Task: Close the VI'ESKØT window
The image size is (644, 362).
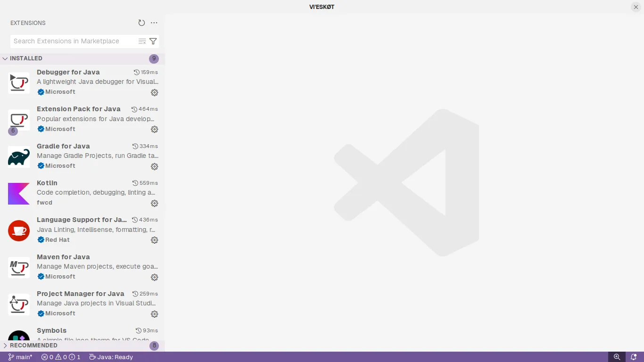Action: click(x=636, y=7)
